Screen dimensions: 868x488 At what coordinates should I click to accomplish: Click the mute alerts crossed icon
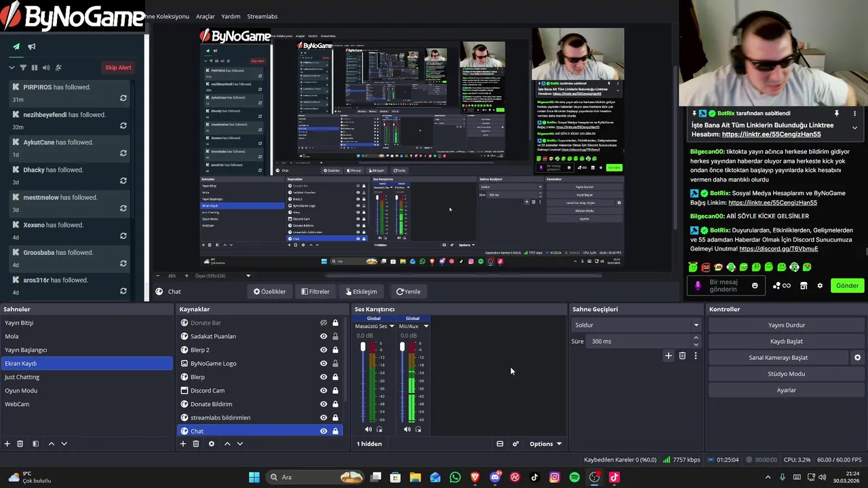pyautogui.click(x=58, y=68)
